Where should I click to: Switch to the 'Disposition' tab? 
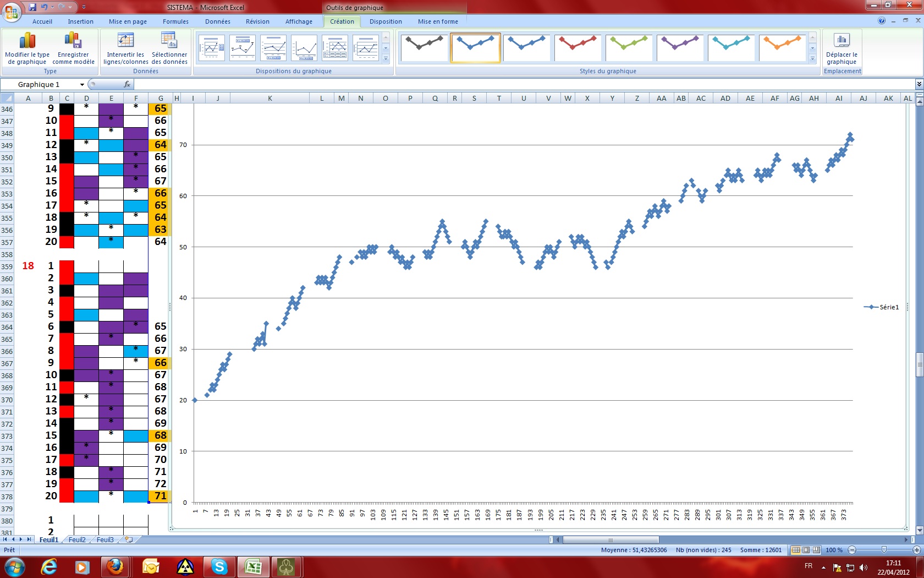pyautogui.click(x=385, y=21)
